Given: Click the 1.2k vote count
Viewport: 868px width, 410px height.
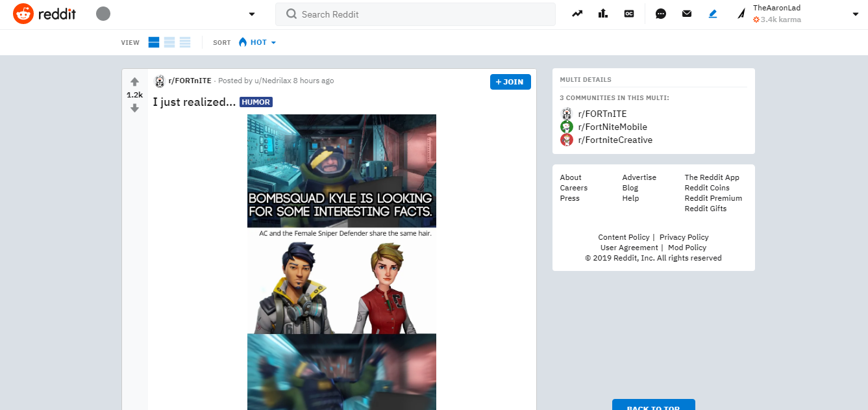Looking at the screenshot, I should [x=134, y=95].
